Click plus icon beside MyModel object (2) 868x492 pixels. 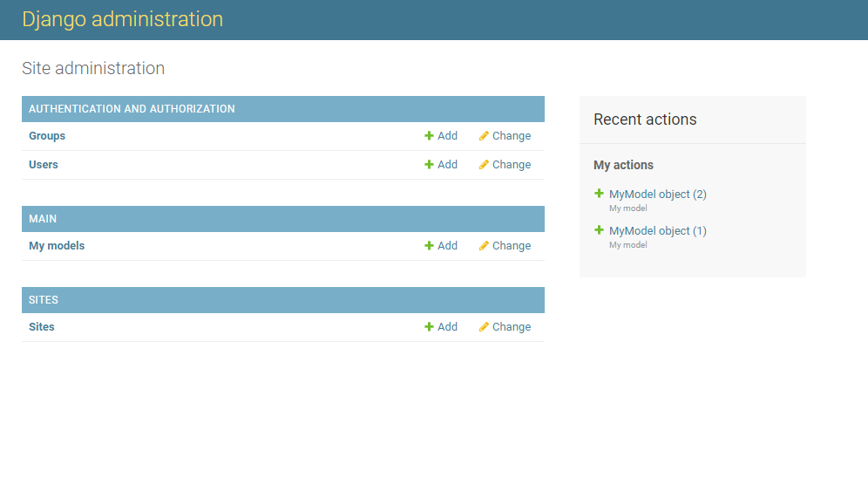[599, 194]
